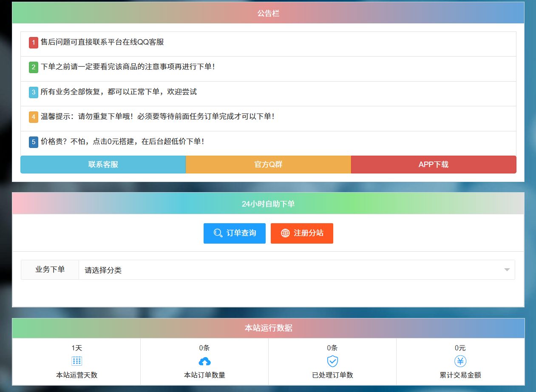Click the magnifier icon in 订单查询 button
The image size is (536, 392).
coord(218,233)
